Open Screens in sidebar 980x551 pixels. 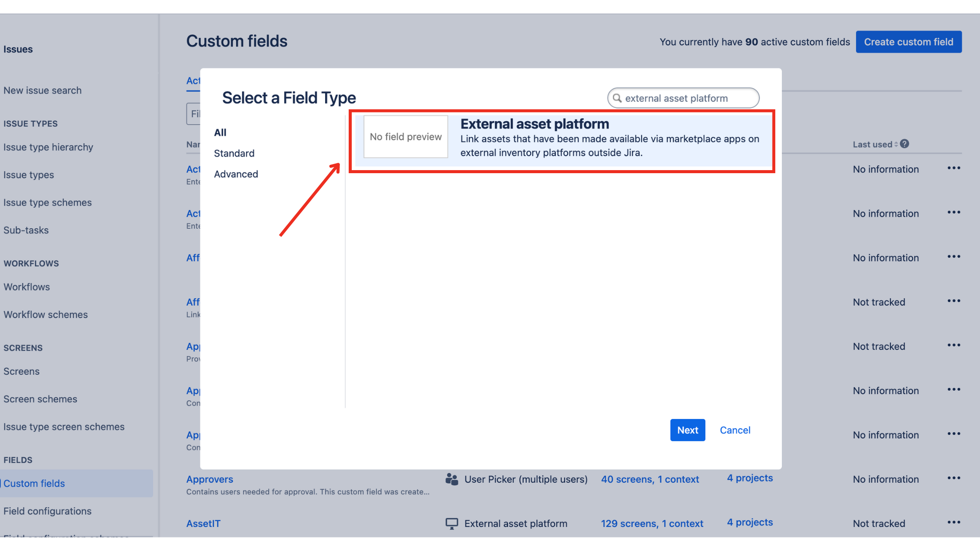click(21, 371)
